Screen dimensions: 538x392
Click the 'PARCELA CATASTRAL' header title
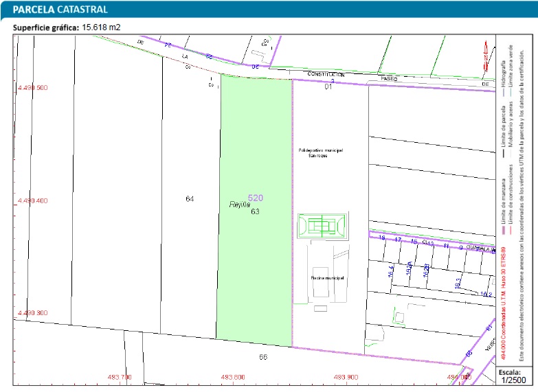55,10
